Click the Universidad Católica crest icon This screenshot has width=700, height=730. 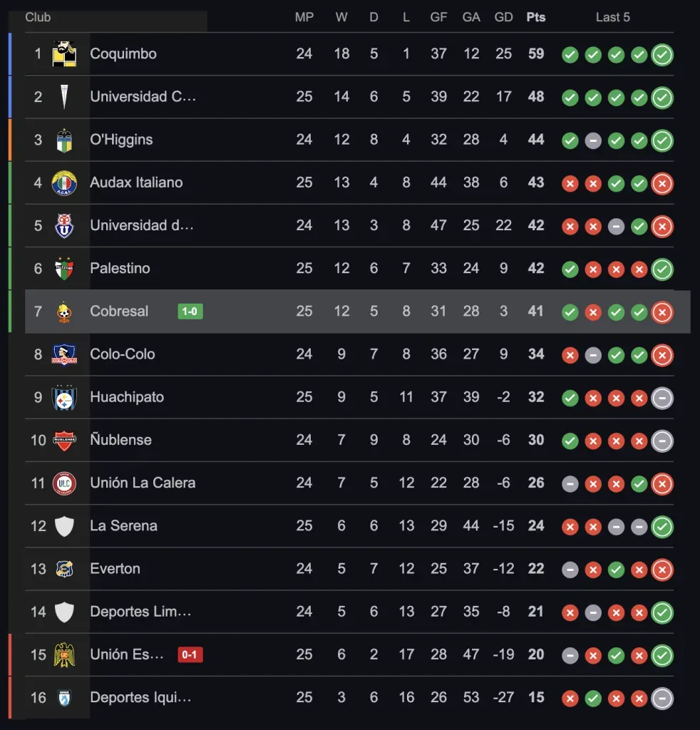[64, 97]
